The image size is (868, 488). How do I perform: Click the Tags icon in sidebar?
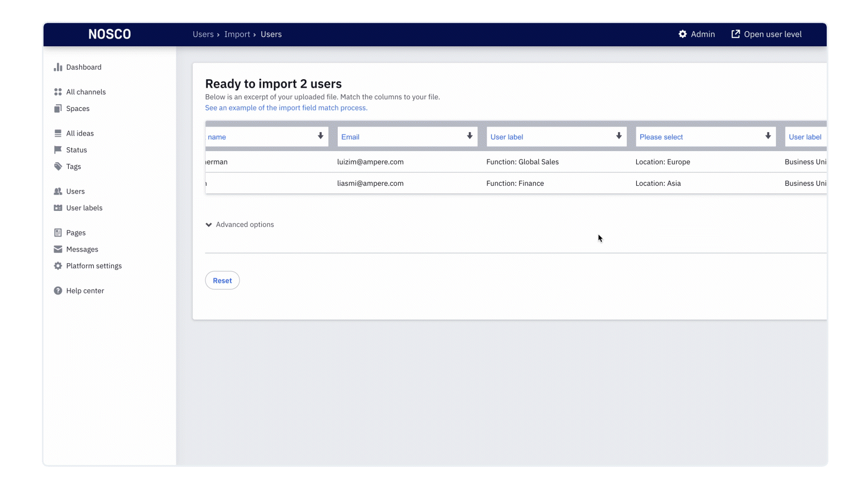(57, 167)
